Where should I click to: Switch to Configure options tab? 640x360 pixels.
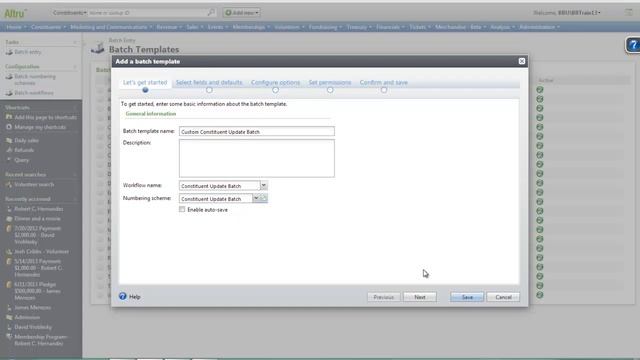[276, 82]
